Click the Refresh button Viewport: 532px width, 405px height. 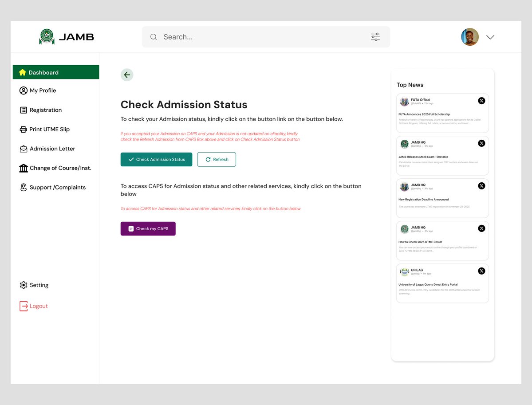217,159
